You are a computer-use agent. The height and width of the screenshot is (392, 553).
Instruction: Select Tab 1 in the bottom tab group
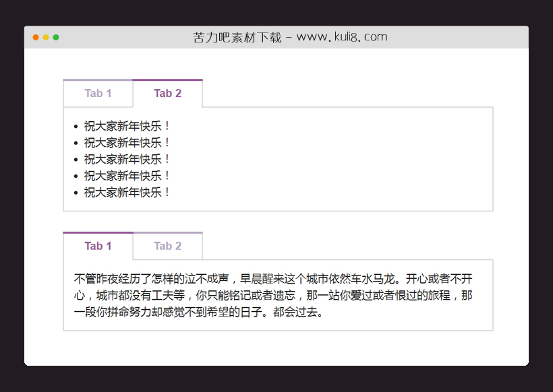98,246
